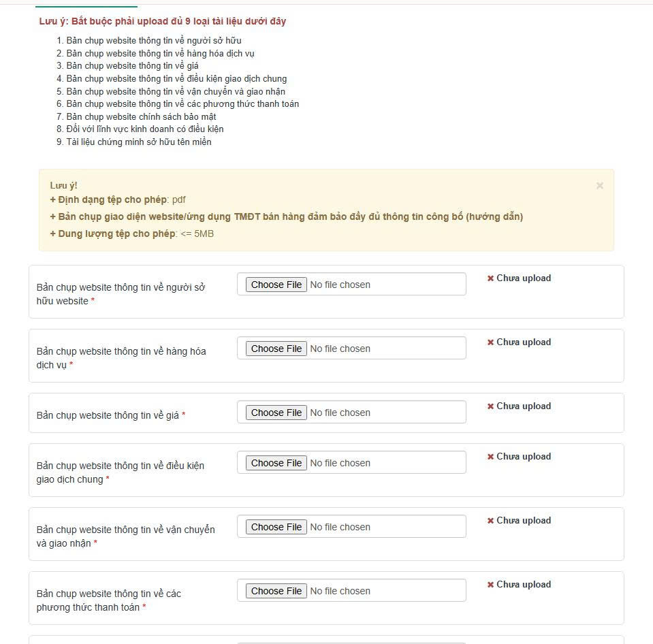Choose File for 'phương thức thanh toán'
Viewport: 653px width, 644px height.
[x=276, y=591]
